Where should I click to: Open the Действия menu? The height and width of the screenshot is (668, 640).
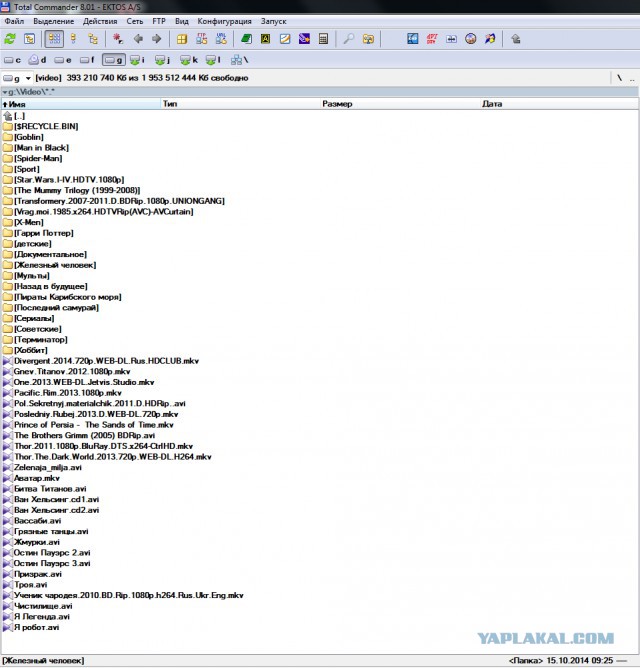tap(100, 21)
